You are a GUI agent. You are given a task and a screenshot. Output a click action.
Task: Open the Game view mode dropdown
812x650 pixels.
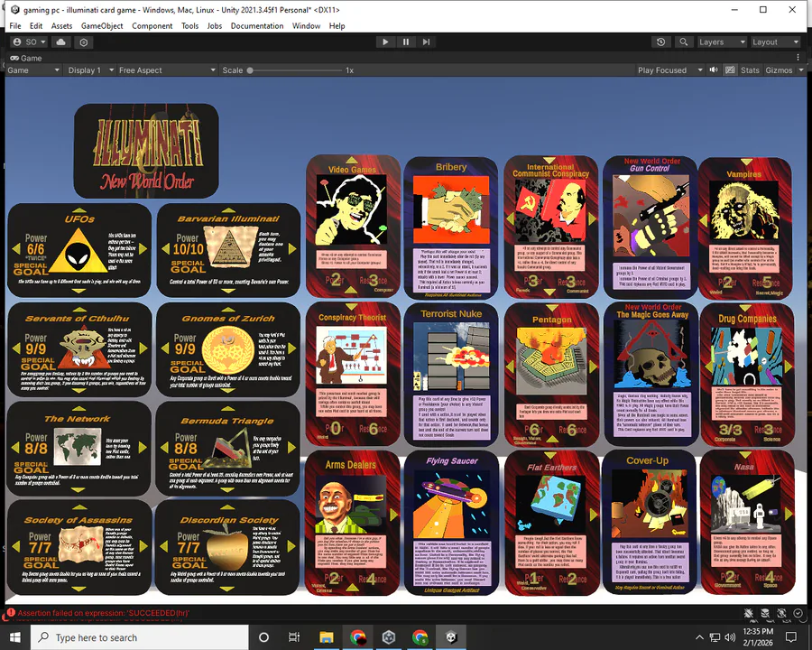tap(33, 70)
